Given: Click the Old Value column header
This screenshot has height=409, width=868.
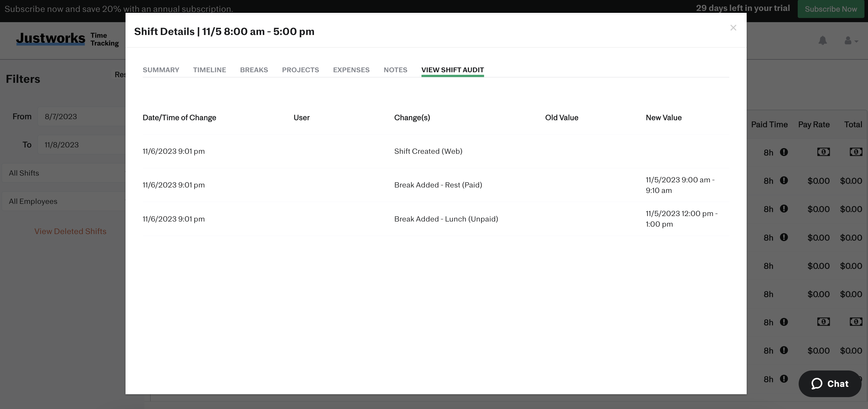Looking at the screenshot, I should pos(562,117).
